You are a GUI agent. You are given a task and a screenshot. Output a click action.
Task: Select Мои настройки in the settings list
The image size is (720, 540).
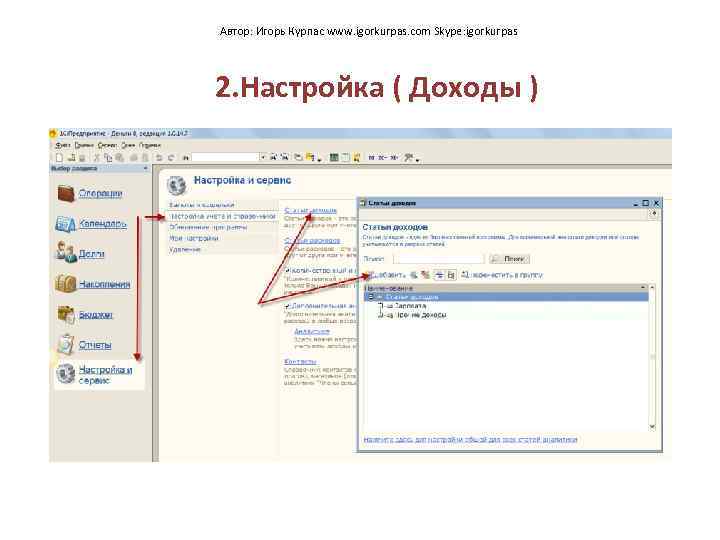coord(222,238)
